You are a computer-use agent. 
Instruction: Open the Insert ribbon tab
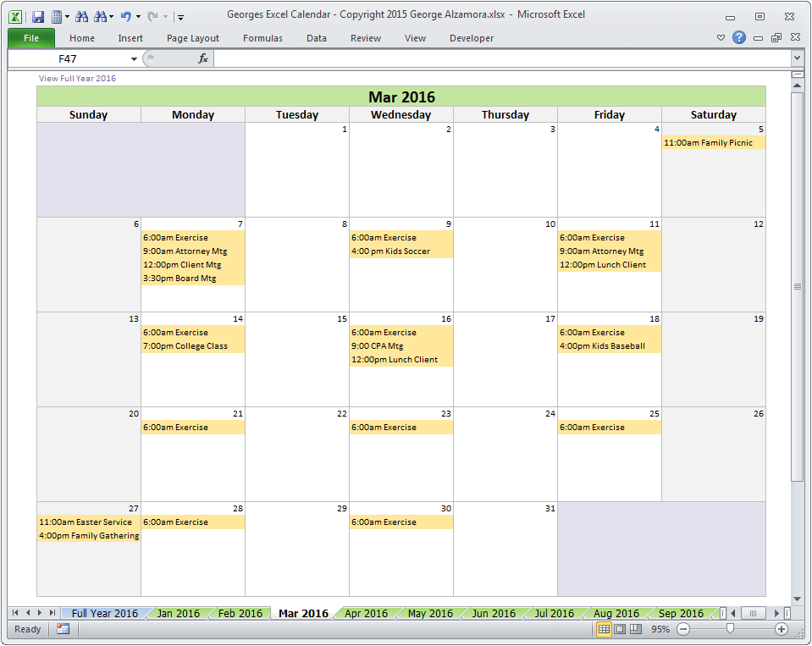tap(130, 38)
